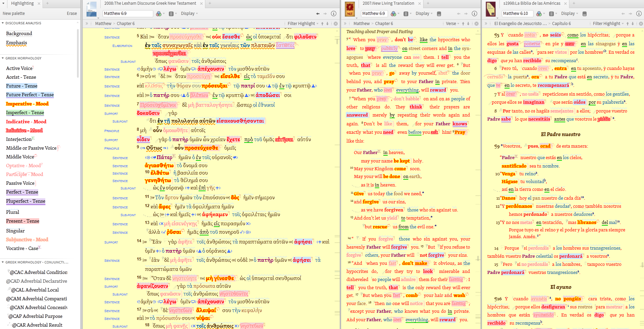Add new tab beside La Biblia tab
The width and height of the screenshot is (644, 329).
pyautogui.click(x=574, y=3)
